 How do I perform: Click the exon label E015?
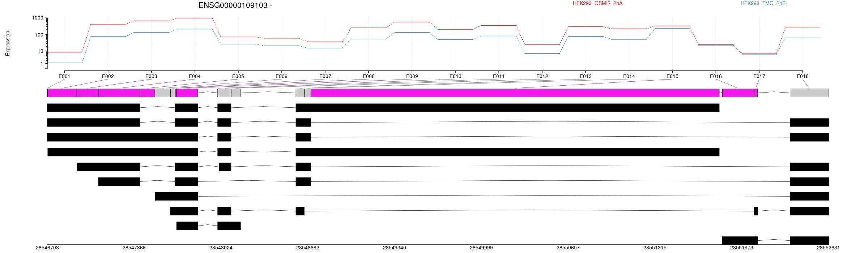coord(672,76)
